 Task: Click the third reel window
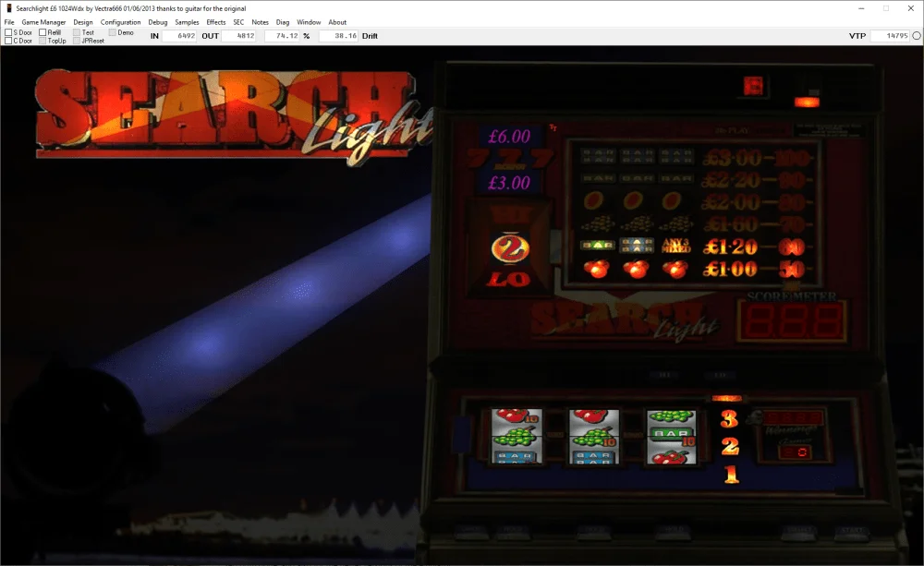(x=671, y=436)
